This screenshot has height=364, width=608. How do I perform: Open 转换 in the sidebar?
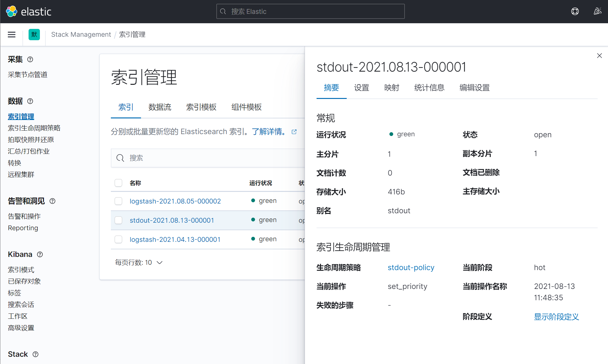coord(14,163)
